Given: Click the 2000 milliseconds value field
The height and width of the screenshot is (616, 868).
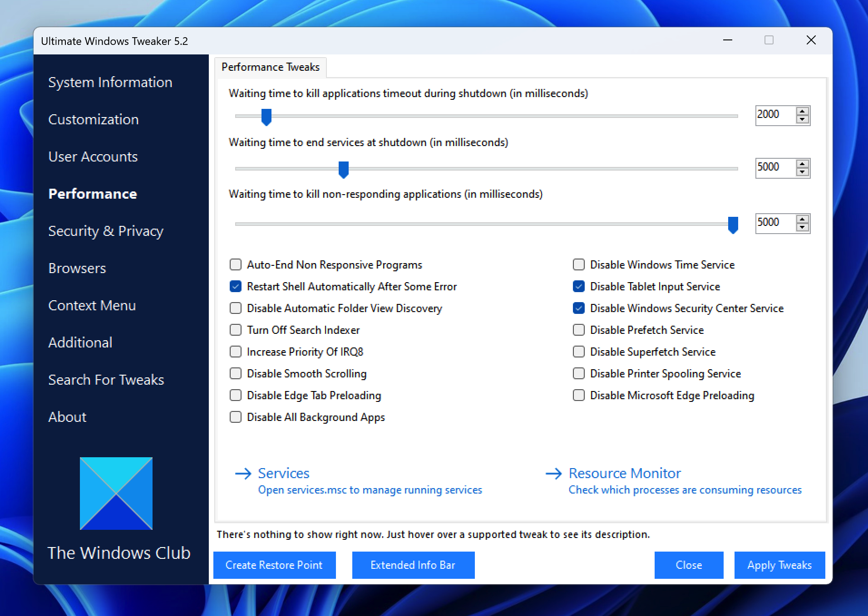Looking at the screenshot, I should click(775, 115).
